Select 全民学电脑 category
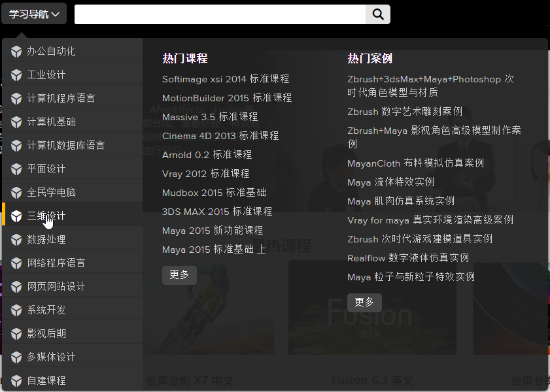Screen dimensions: 550x392 (x=72, y=192)
